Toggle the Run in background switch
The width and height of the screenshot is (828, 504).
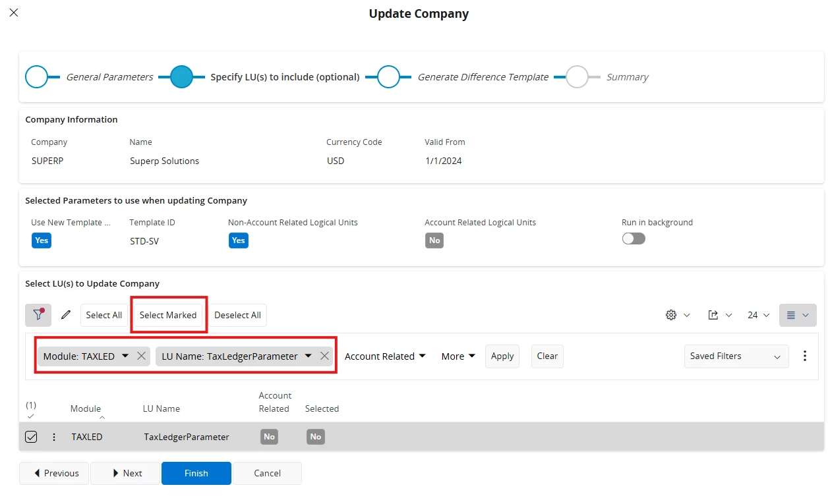pos(634,238)
